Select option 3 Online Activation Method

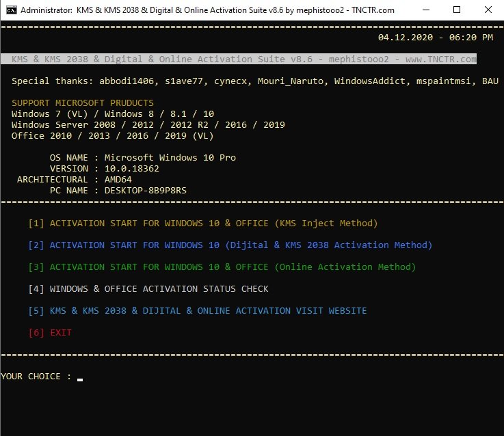click(222, 267)
